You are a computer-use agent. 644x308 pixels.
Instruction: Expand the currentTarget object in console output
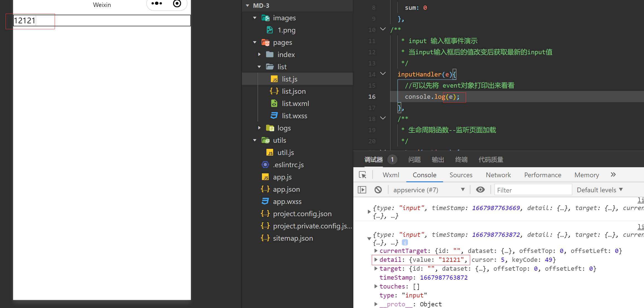click(x=376, y=251)
